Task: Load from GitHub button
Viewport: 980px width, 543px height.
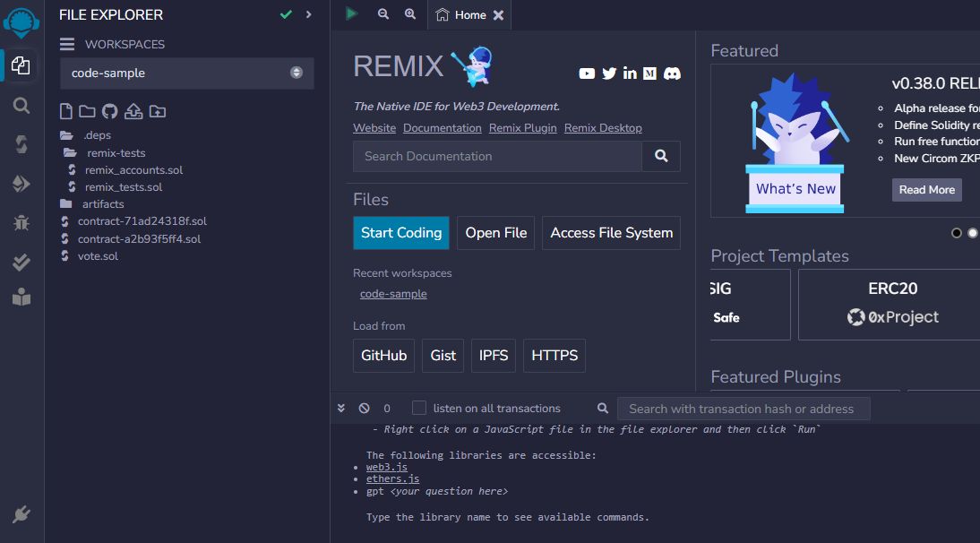Action: click(x=383, y=356)
